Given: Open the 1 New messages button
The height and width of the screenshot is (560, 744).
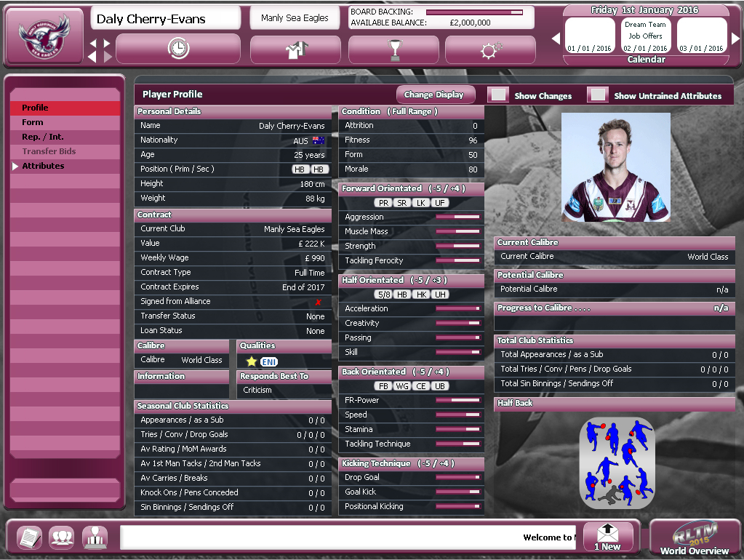Looking at the screenshot, I should pos(608,537).
